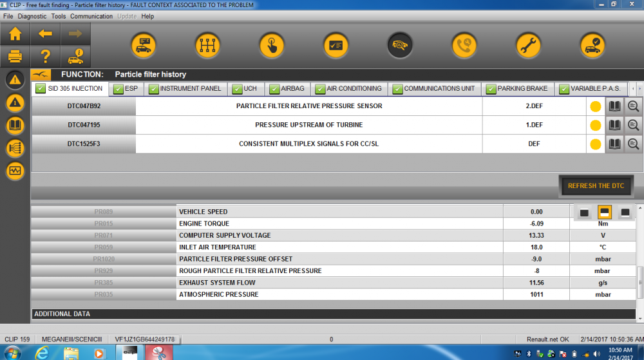Viewport: 644px width, 360px height.
Task: Toggle the ESP tab checkbox
Action: point(118,89)
